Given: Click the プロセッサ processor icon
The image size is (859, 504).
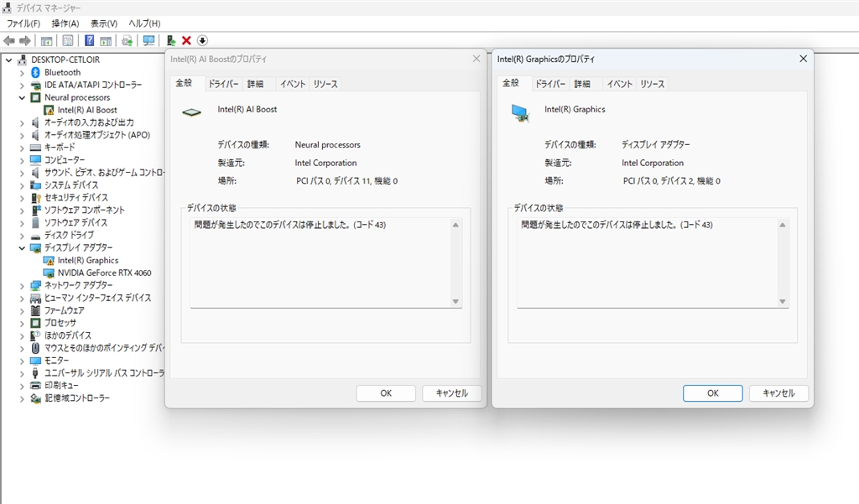Looking at the screenshot, I should 35,323.
